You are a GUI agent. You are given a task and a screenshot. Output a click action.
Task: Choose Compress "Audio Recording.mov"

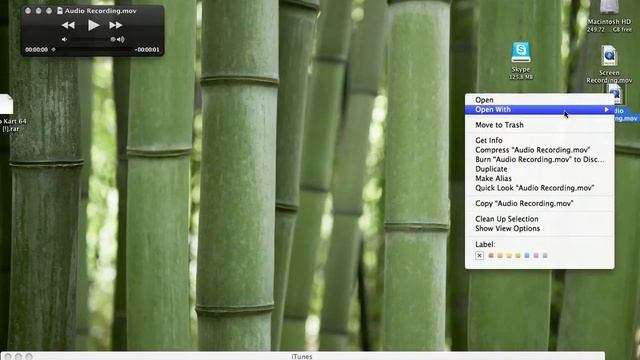[540, 150]
